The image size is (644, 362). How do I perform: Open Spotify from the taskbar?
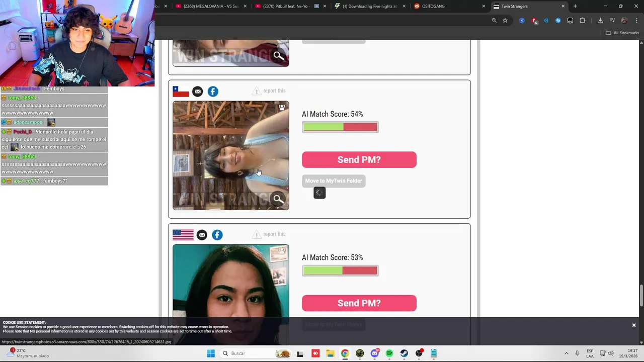(389, 353)
